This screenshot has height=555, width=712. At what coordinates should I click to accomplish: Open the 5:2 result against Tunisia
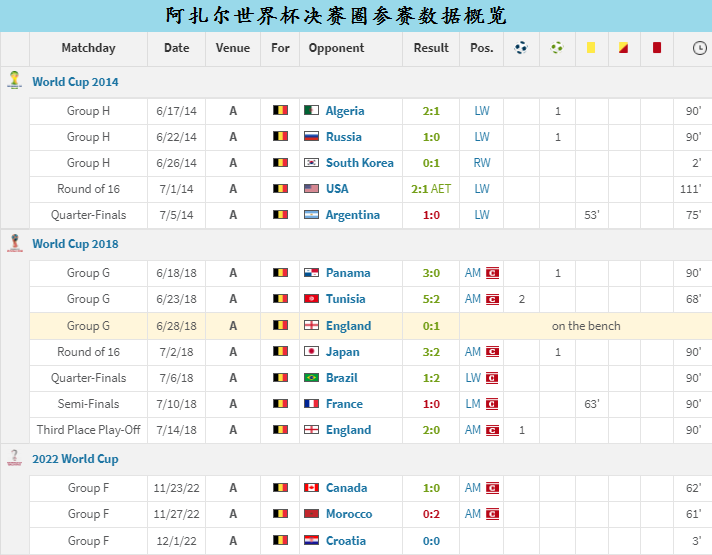pyautogui.click(x=431, y=299)
